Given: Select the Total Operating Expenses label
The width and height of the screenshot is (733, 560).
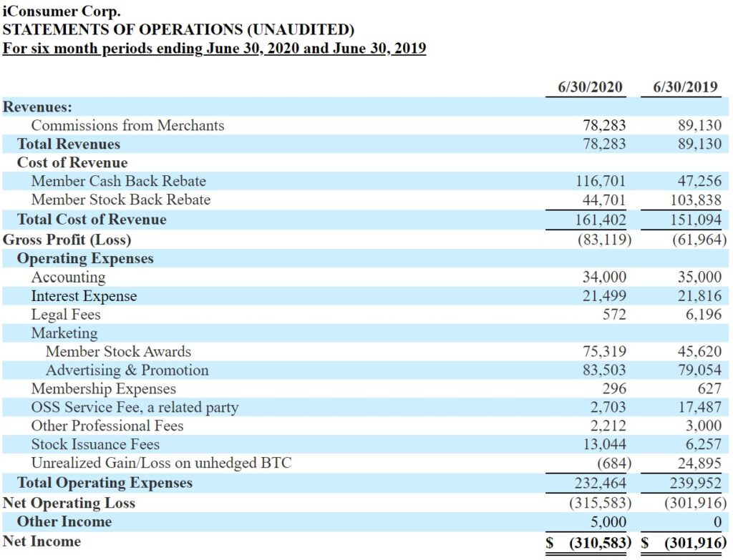Looking at the screenshot, I should [105, 483].
